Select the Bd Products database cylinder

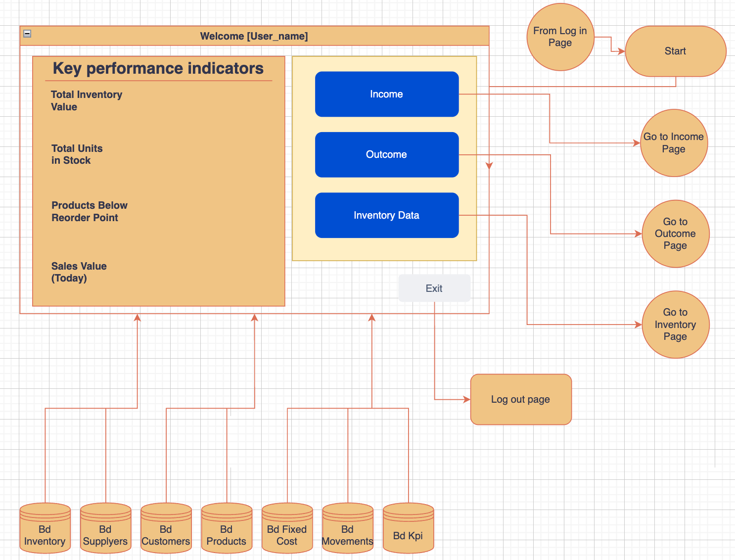point(227,528)
